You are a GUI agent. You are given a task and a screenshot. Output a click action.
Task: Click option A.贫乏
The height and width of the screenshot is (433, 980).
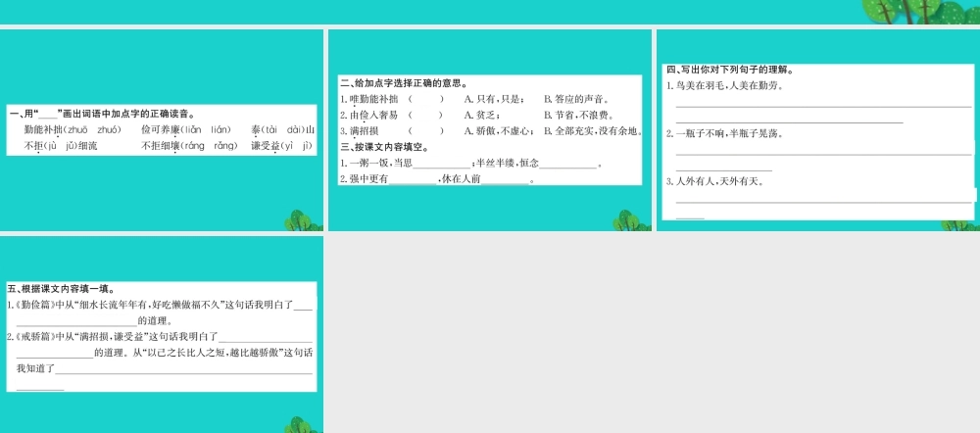coord(482,115)
